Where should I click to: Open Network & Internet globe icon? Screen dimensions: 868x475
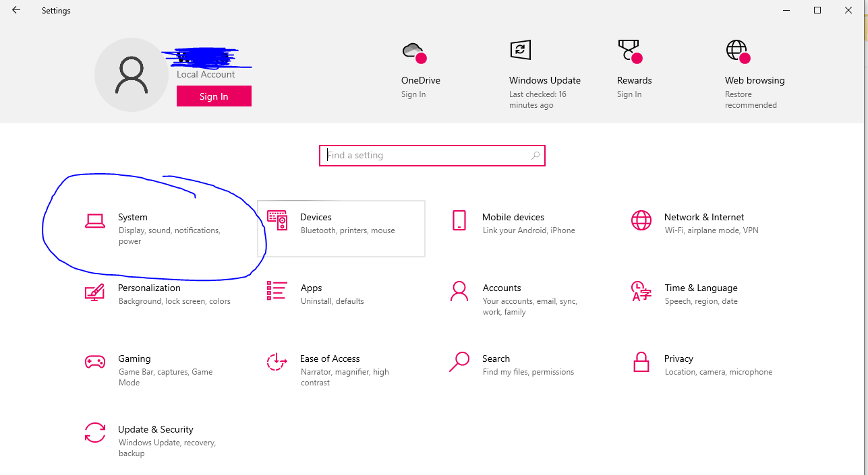641,220
